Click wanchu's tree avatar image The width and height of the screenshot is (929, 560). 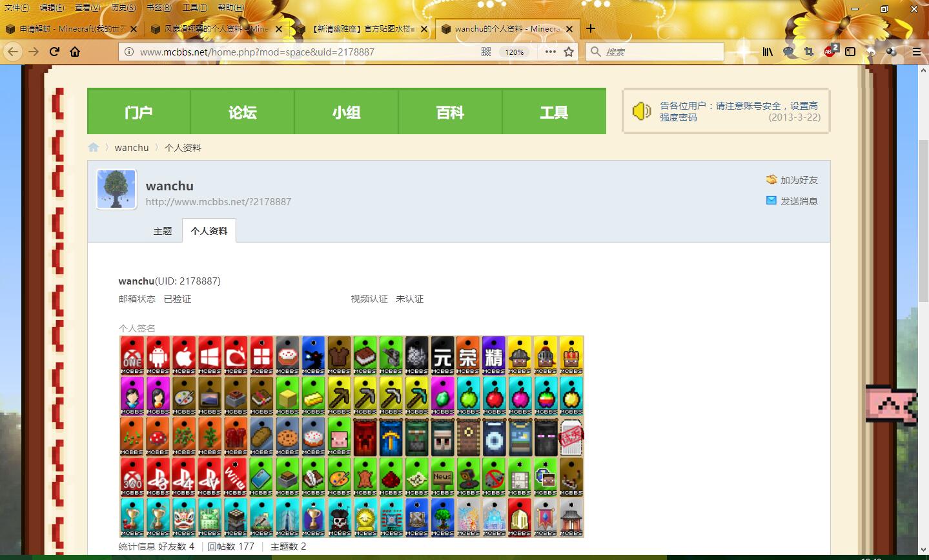(116, 190)
